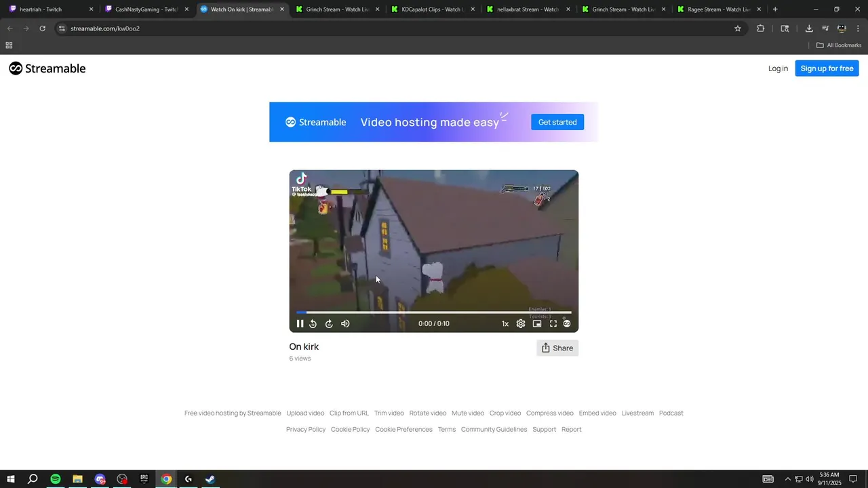Open Free video hosting by Streamable link
This screenshot has height=488, width=868.
point(233,413)
